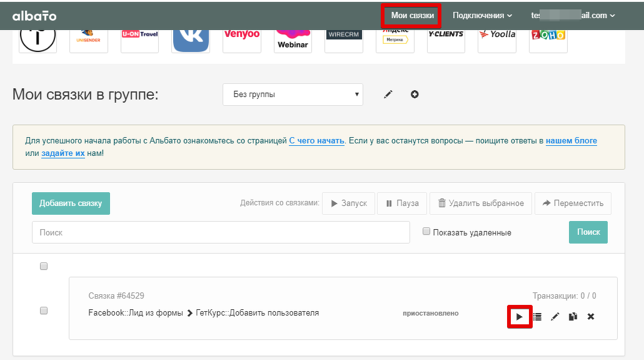The image size is (644, 360).
Task: Click the Пауза action button
Action: (x=402, y=203)
